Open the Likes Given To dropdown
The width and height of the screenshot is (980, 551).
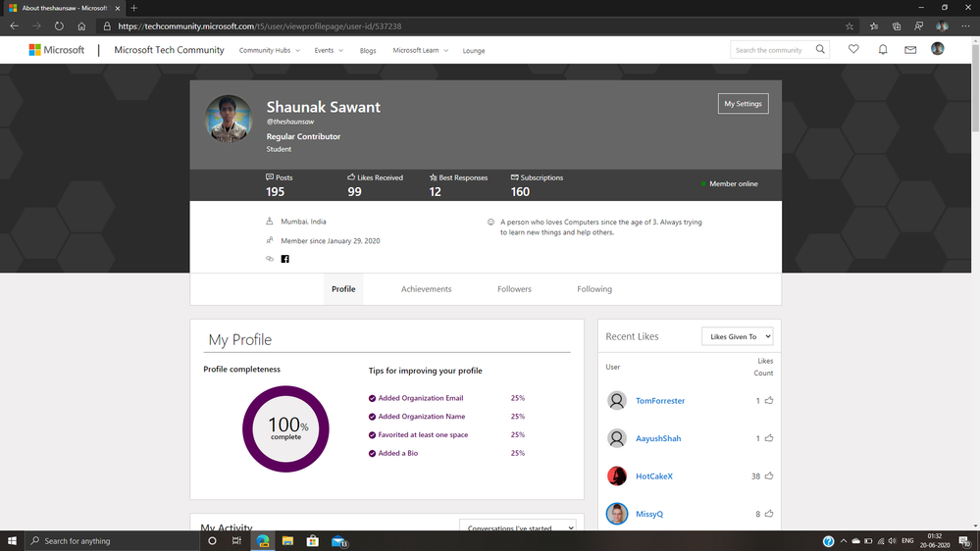click(x=738, y=336)
